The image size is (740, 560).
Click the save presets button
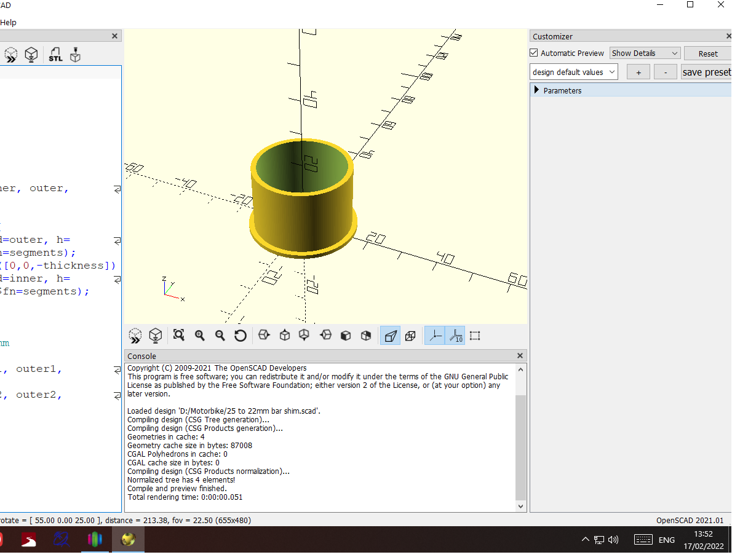point(706,72)
